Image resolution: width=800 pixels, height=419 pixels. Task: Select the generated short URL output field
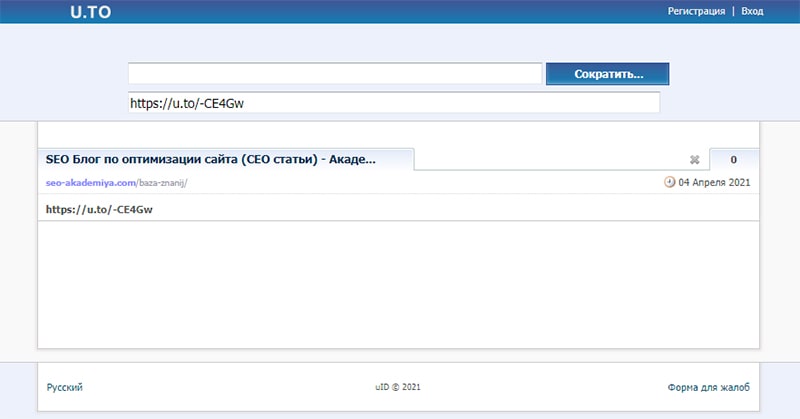pos(394,102)
